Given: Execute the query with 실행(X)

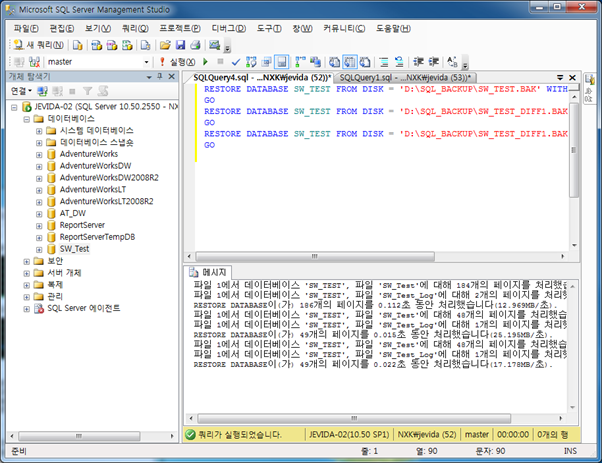Looking at the screenshot, I should pyautogui.click(x=177, y=62).
